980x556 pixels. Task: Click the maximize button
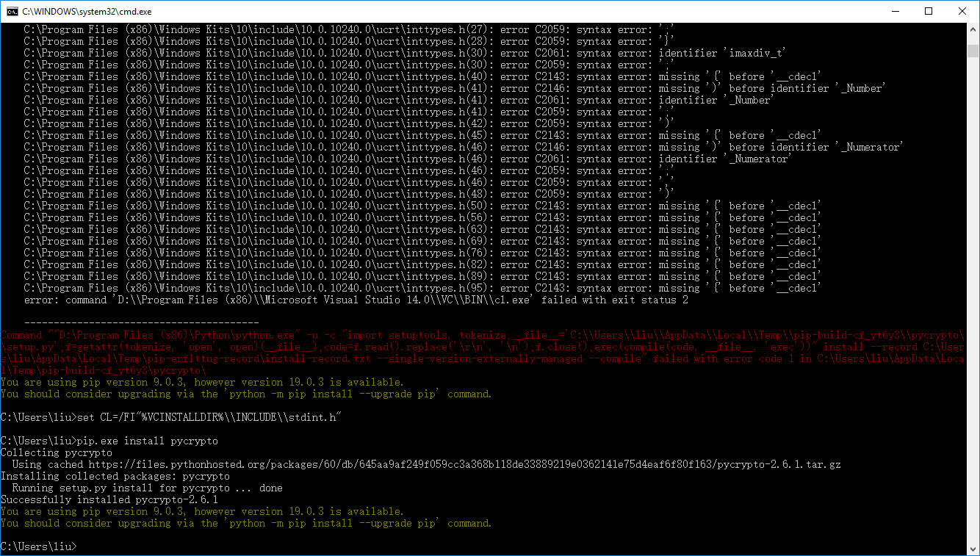click(928, 11)
